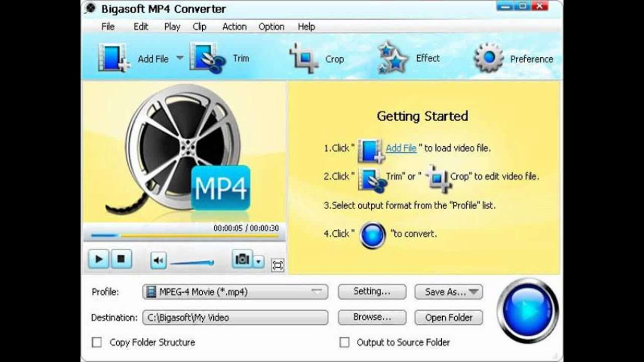Screen dimensions: 644x362
Task: Click the film reel MP4 preview image
Action: point(184,151)
